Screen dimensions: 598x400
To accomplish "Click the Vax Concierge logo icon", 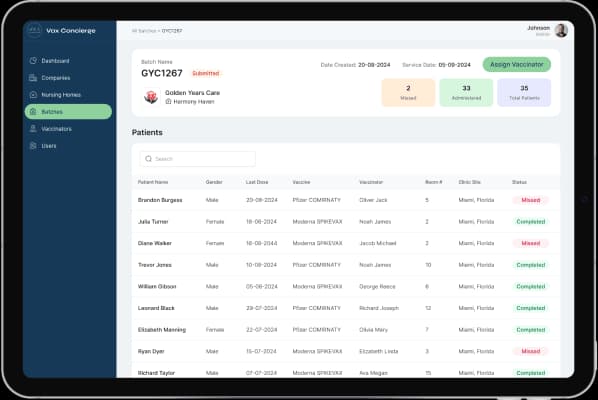I will click(34, 30).
